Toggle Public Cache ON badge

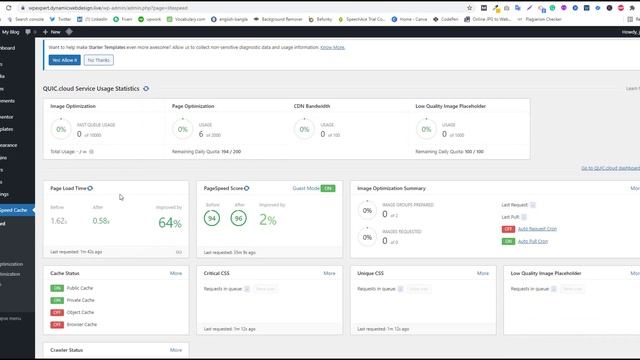(57, 288)
